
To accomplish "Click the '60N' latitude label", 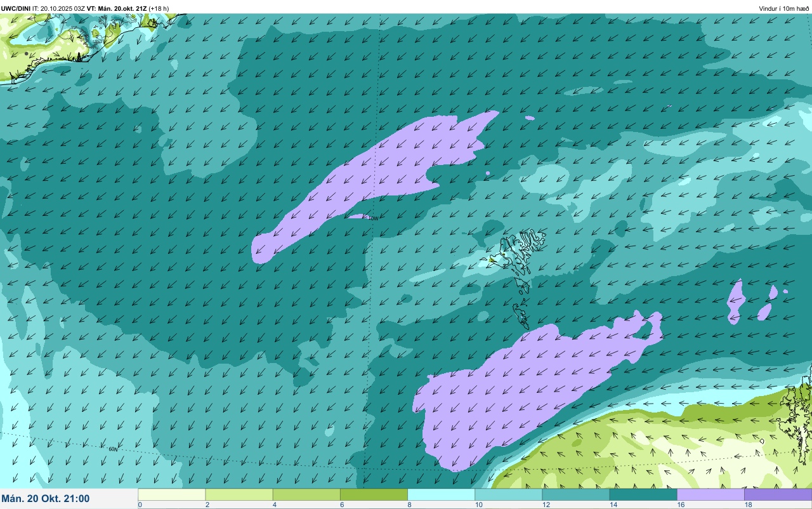I will point(113,449).
